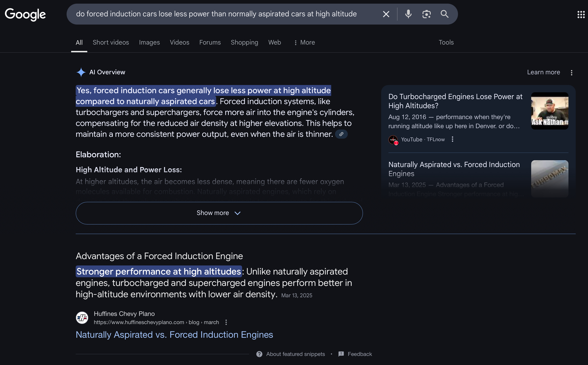
Task: Click the Google logo
Action: point(25,15)
